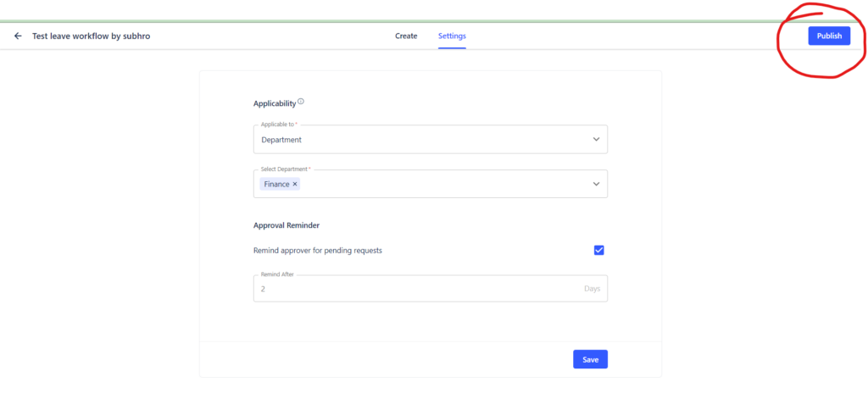This screenshot has width=868, height=404.
Task: Uncheck Remind approver for pending requests
Action: coord(598,250)
